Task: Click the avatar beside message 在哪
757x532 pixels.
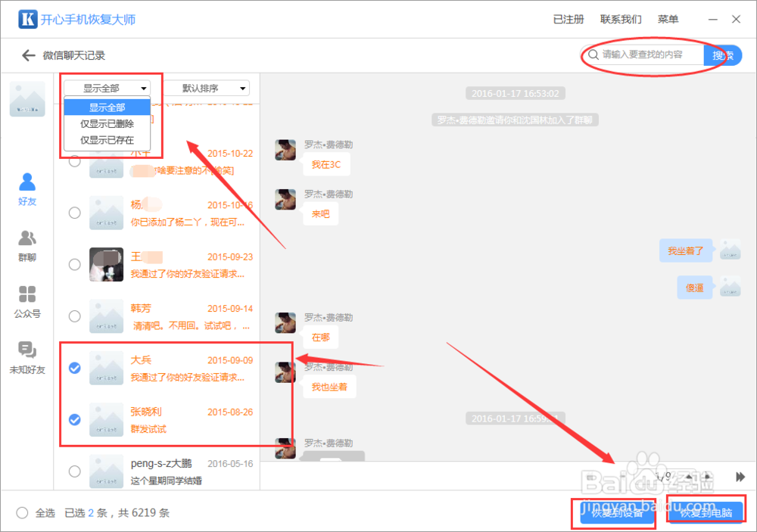Action: click(285, 323)
